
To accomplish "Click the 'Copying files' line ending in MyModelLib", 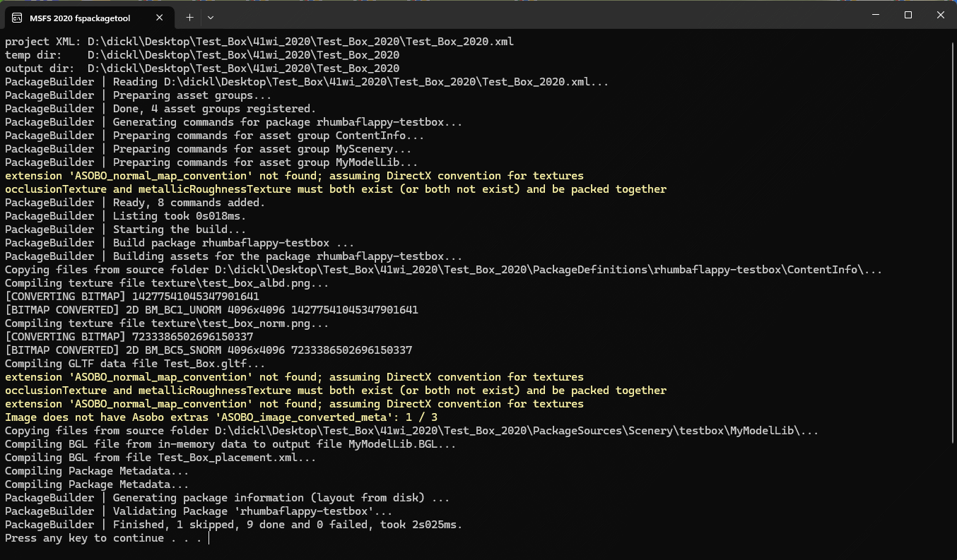I will tap(412, 431).
